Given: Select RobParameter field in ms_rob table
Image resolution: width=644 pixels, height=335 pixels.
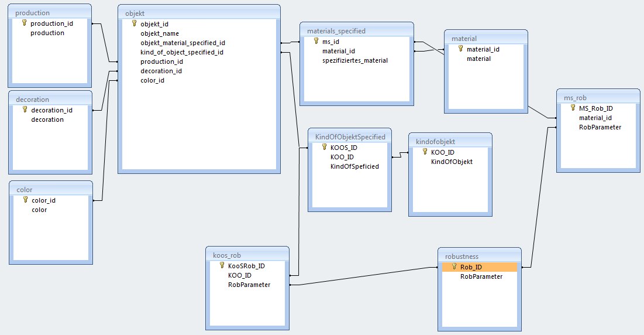Looking at the screenshot, I should point(595,127).
